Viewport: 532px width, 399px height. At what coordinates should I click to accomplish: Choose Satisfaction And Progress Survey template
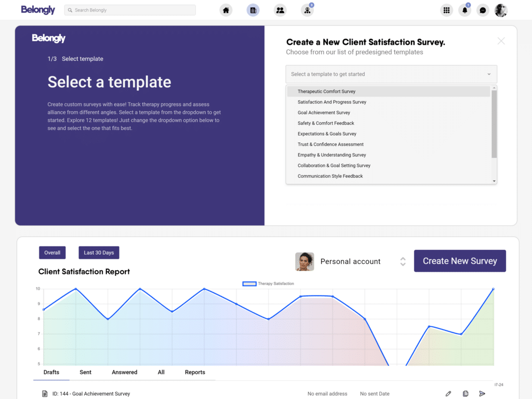[389, 102]
